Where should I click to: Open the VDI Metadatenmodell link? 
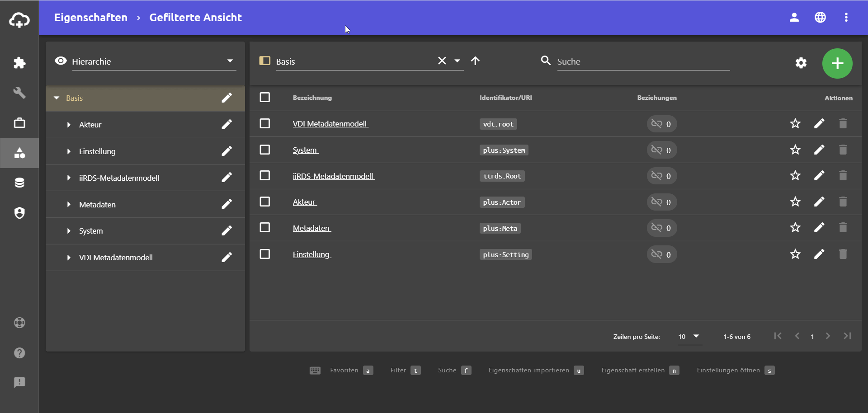click(x=330, y=124)
